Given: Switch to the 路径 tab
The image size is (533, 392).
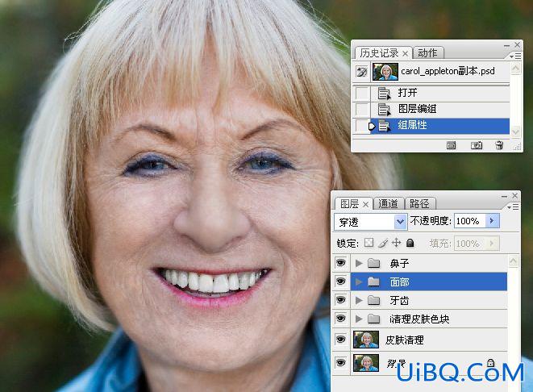Looking at the screenshot, I should [419, 203].
